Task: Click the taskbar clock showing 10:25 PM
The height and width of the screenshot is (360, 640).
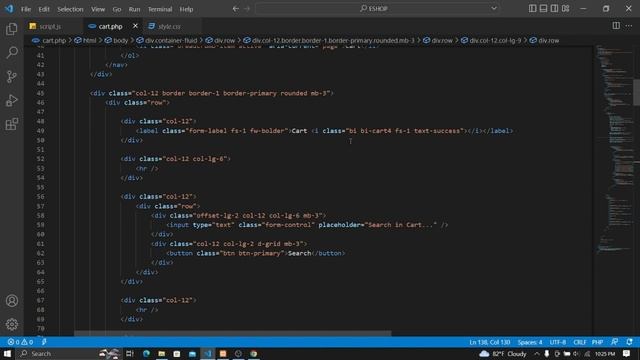Action: click(x=604, y=353)
